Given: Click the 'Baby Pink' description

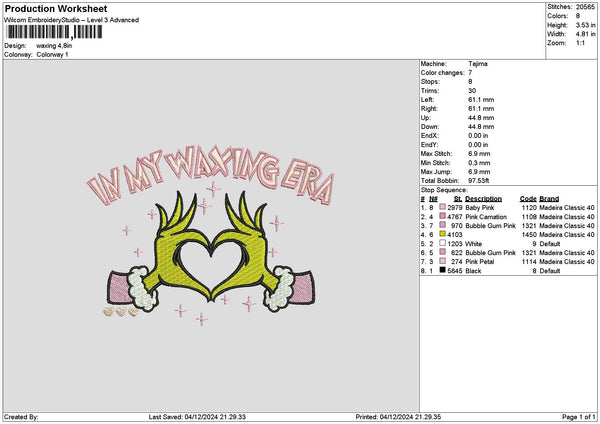Looking at the screenshot, I should tap(480, 207).
